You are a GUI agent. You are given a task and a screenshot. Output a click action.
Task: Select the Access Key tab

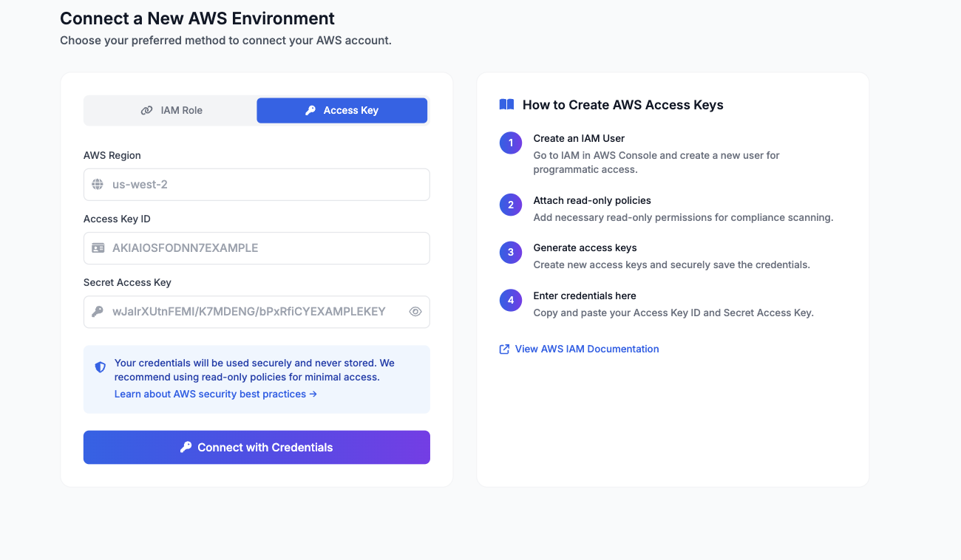pyautogui.click(x=342, y=111)
